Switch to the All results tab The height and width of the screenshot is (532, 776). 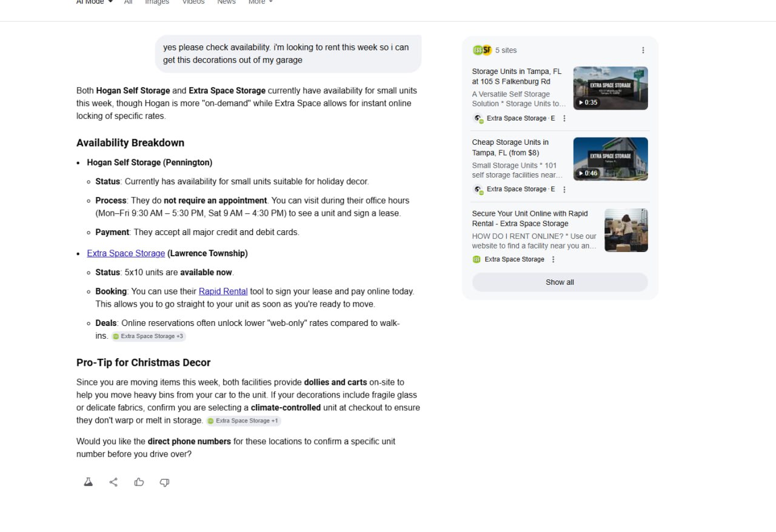coord(128,2)
